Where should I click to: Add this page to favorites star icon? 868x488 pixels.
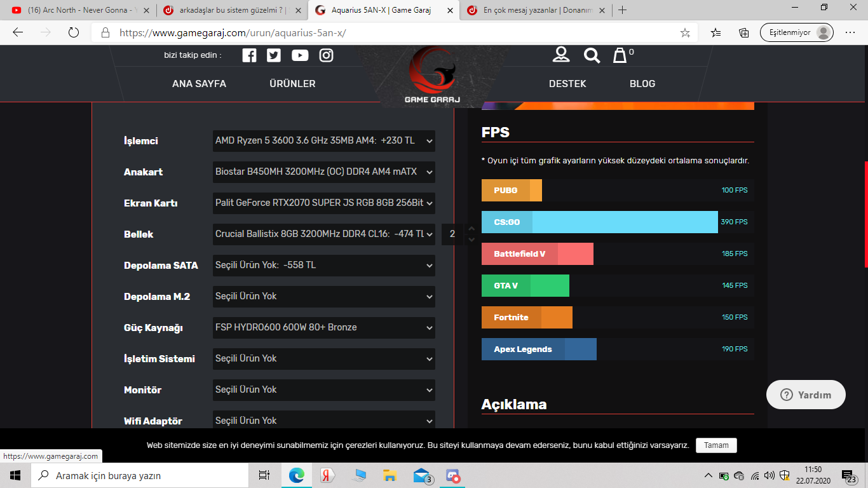[x=685, y=32]
